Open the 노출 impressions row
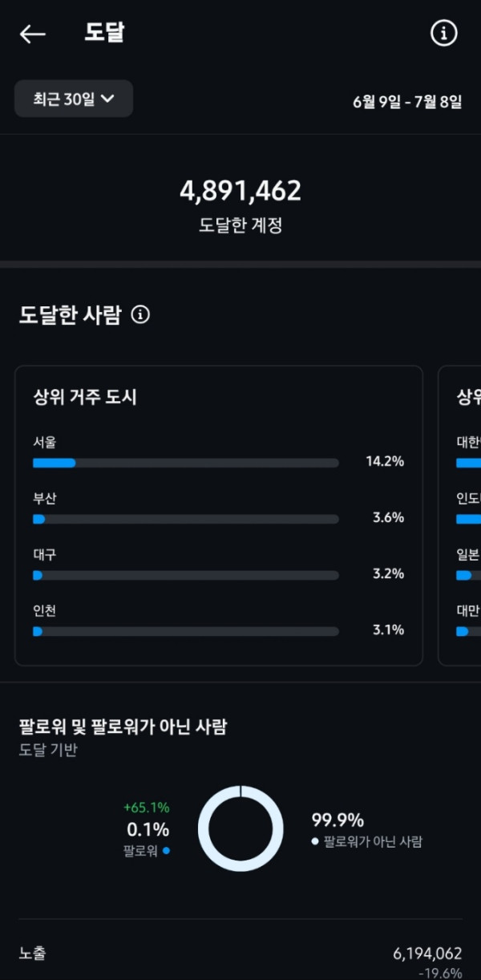The width and height of the screenshot is (481, 980). (x=240, y=954)
